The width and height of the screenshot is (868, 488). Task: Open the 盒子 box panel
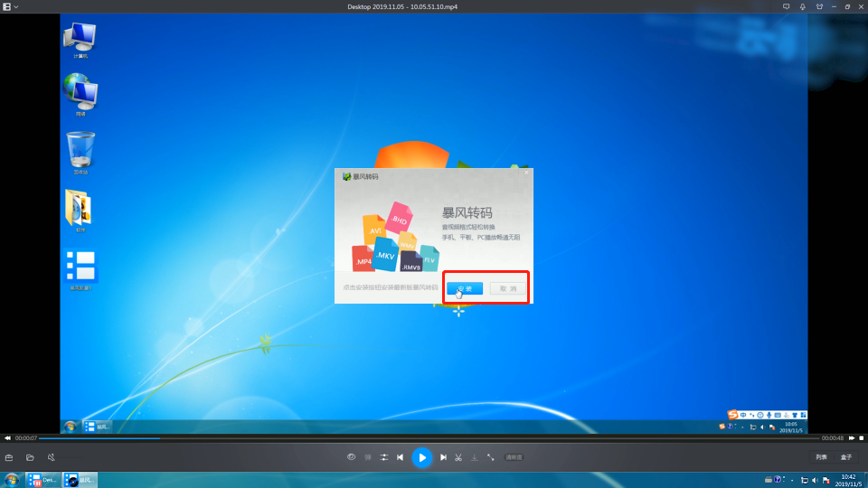point(846,457)
